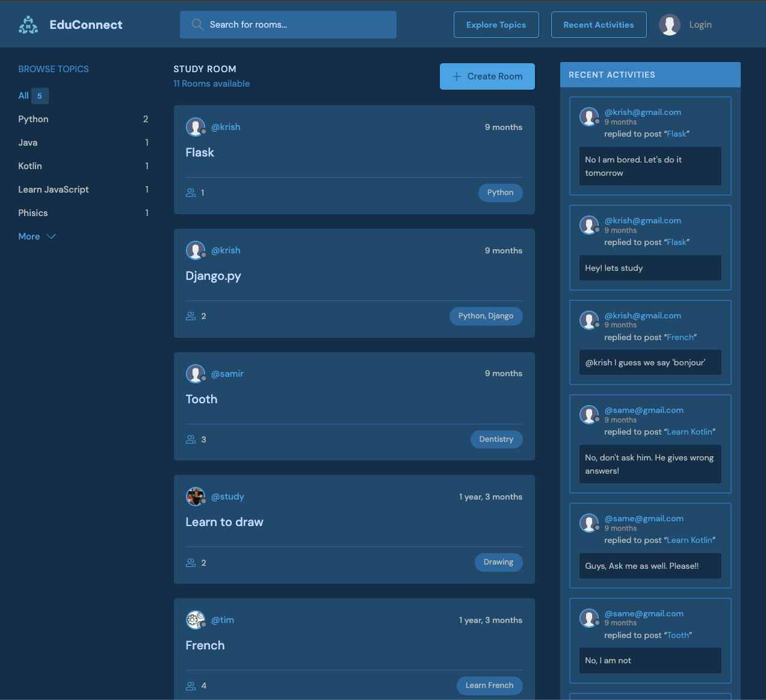Open @samir avatar on Tooth room
The width and height of the screenshot is (766, 700).
tap(196, 374)
